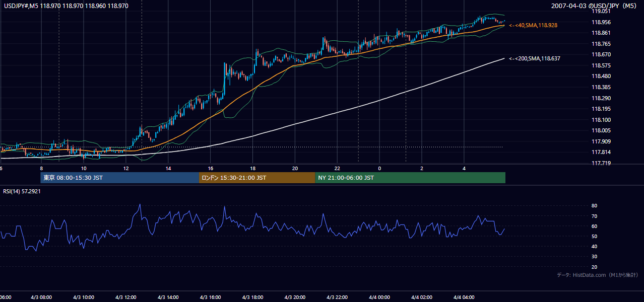The image size is (644, 302).
Task: Click bottom time label 4/3 08:00
Action: pyautogui.click(x=41, y=297)
